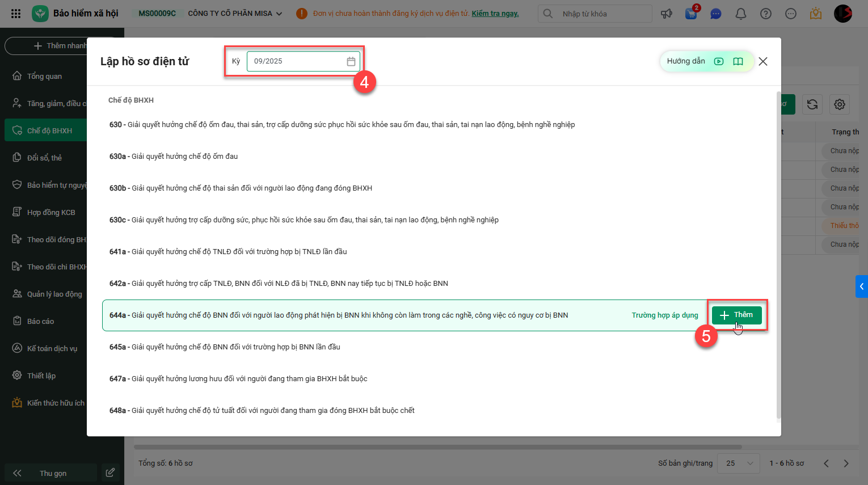This screenshot has height=485, width=868.
Task: Open the announcements megaphone icon
Action: [x=667, y=14]
